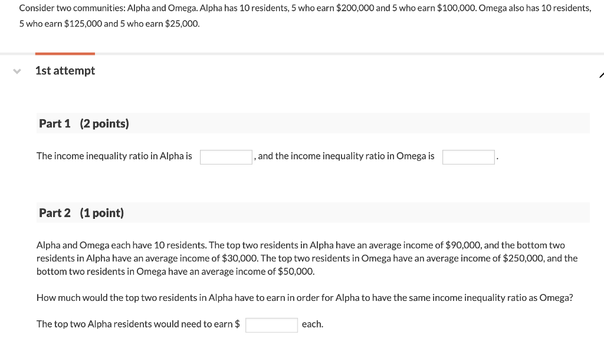Click the question prompt text in Part 2
This screenshot has width=604, height=364.
(304, 297)
